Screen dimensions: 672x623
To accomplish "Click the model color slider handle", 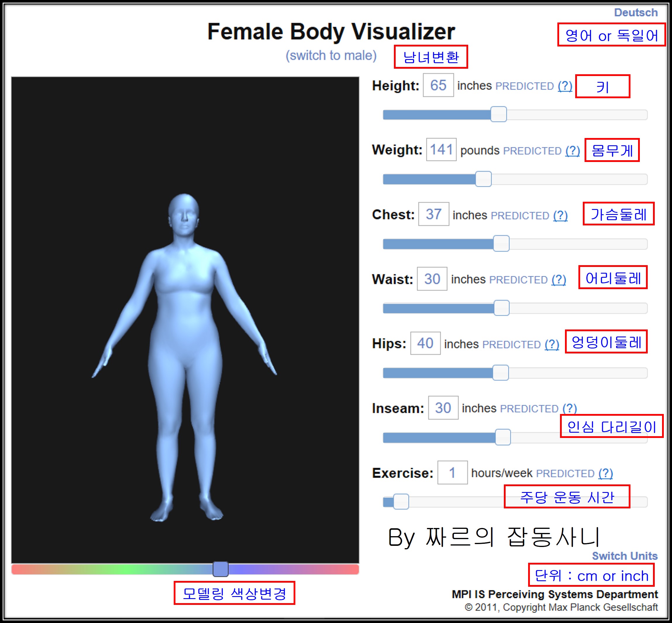I will pos(220,569).
